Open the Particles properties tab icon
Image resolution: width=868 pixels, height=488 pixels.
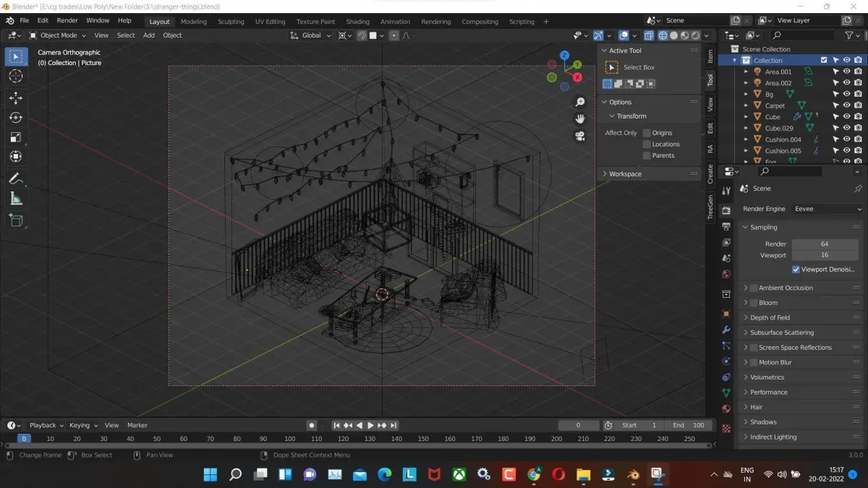(x=726, y=346)
